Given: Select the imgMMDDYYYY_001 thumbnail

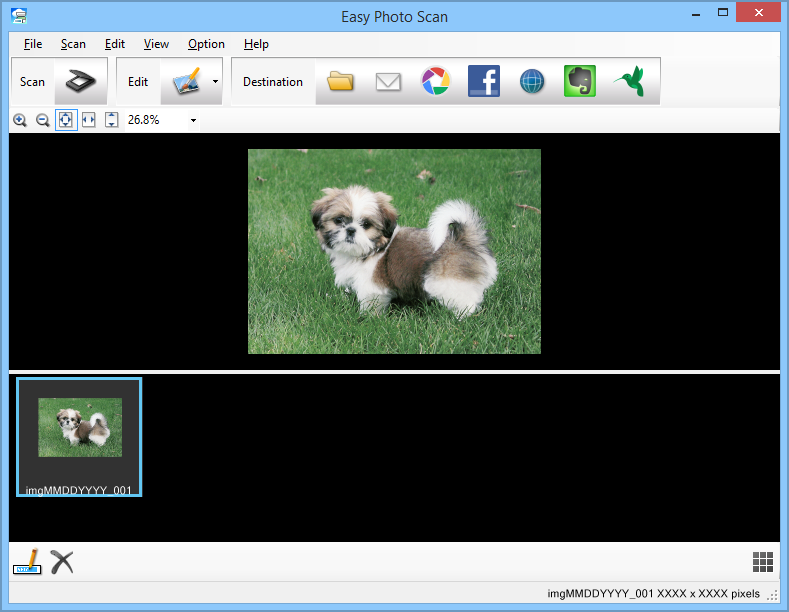Looking at the screenshot, I should coord(79,437).
